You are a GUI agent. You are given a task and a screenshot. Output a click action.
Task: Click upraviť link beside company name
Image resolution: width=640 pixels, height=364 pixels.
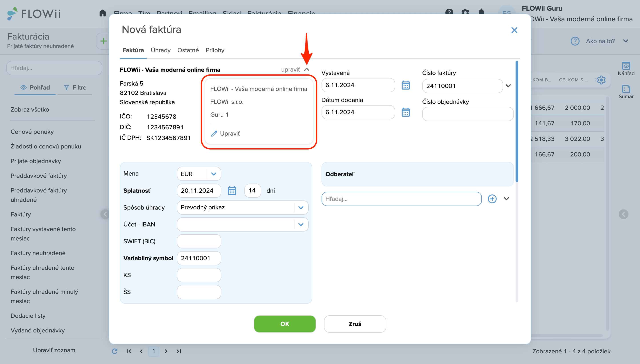pyautogui.click(x=290, y=70)
